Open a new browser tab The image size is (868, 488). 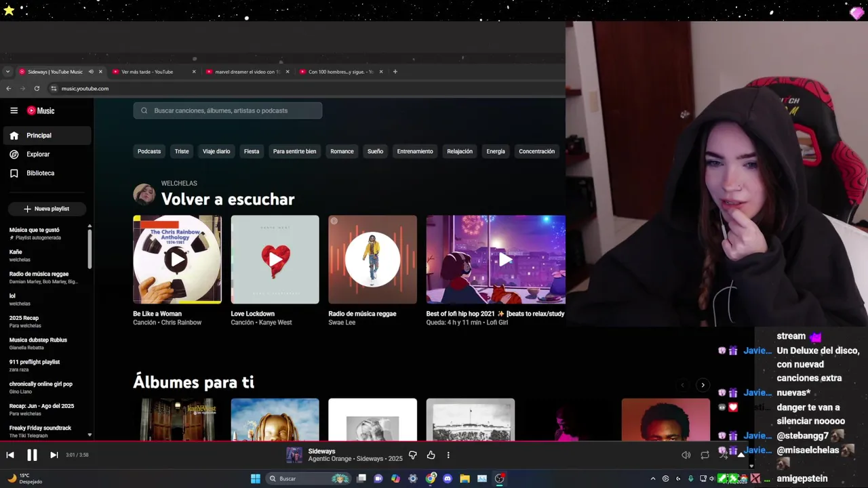(x=395, y=72)
